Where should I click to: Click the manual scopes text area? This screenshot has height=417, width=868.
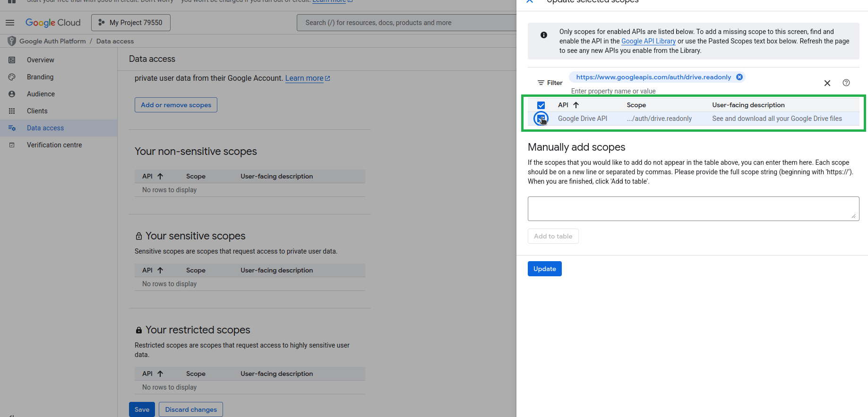pos(693,209)
